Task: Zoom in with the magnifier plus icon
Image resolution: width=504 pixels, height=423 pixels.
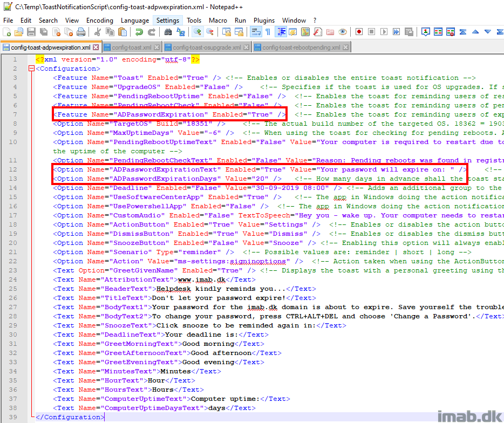Action: (x=197, y=32)
